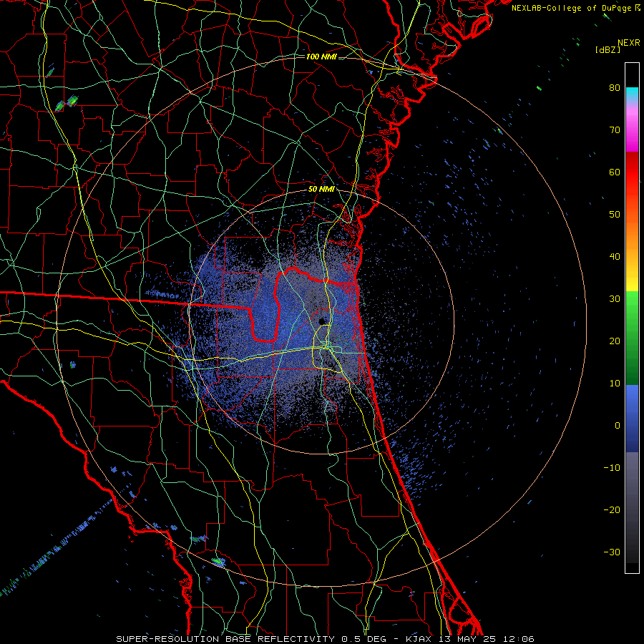This screenshot has height=644, width=644.
Task: Select the 60 value on the dBZ scale
Action: [x=615, y=172]
